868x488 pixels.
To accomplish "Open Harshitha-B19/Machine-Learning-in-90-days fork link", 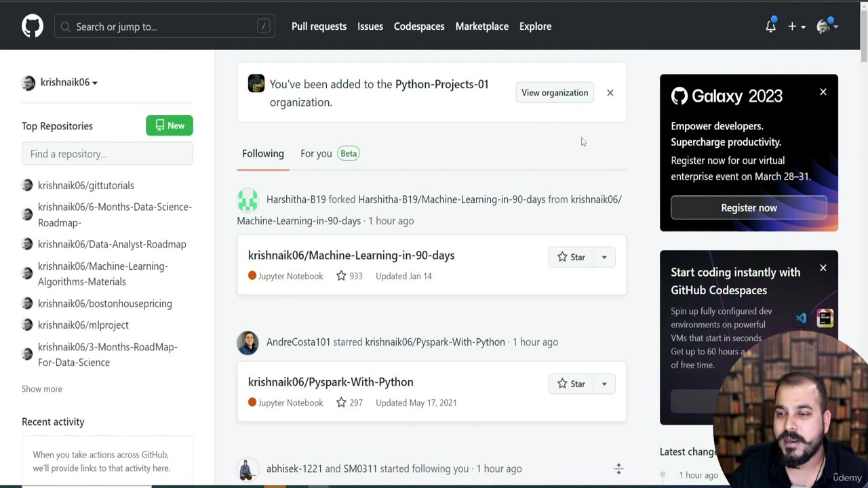I will pos(452,199).
